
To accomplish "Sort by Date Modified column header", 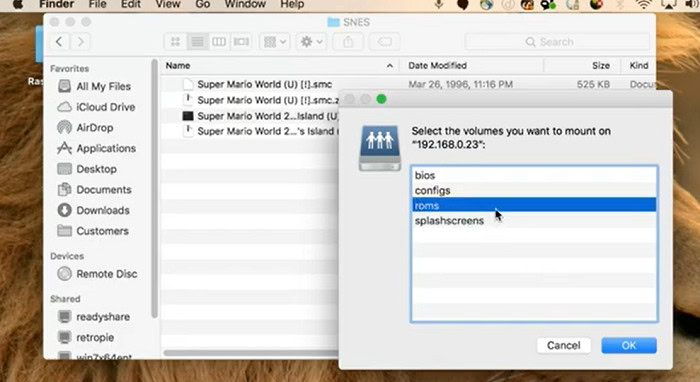I will click(x=471, y=66).
